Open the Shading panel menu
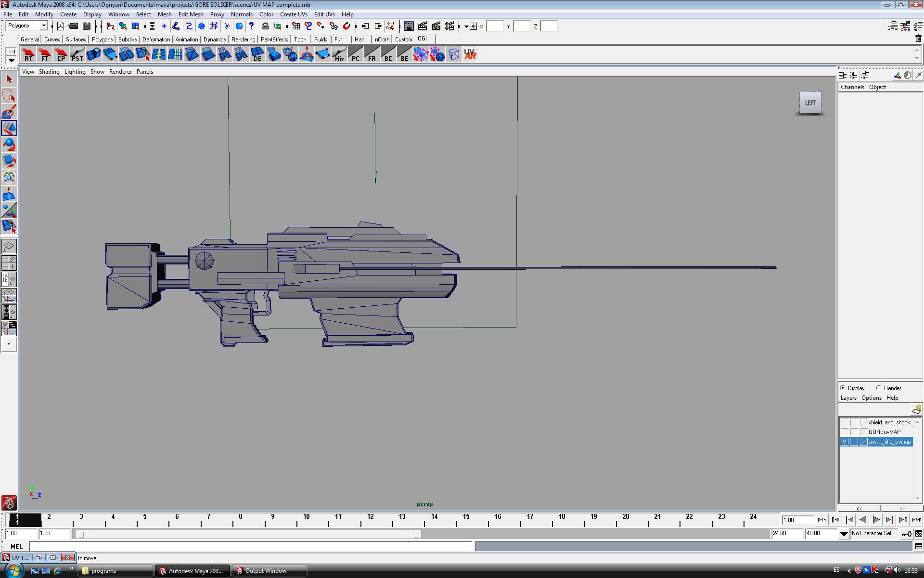 [x=49, y=72]
